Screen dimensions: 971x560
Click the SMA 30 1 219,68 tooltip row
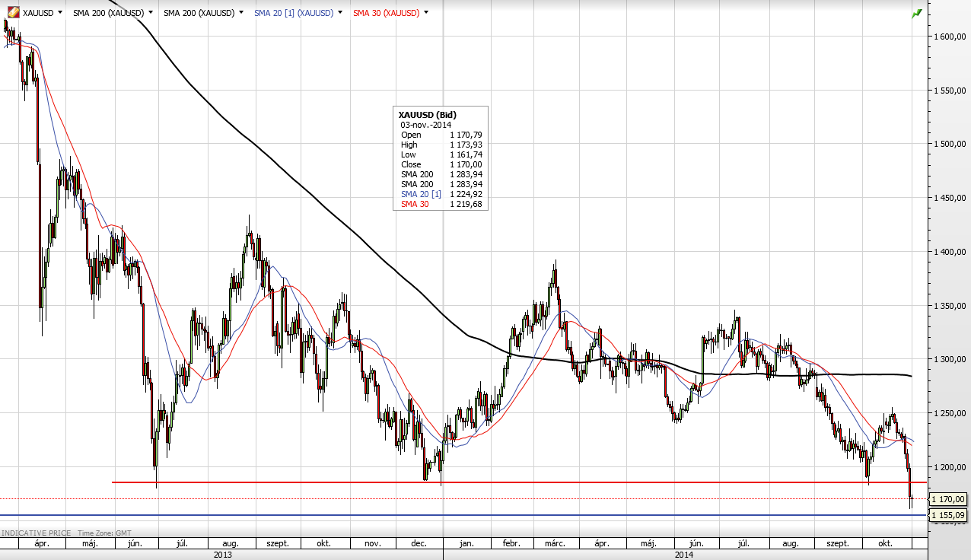pos(441,204)
